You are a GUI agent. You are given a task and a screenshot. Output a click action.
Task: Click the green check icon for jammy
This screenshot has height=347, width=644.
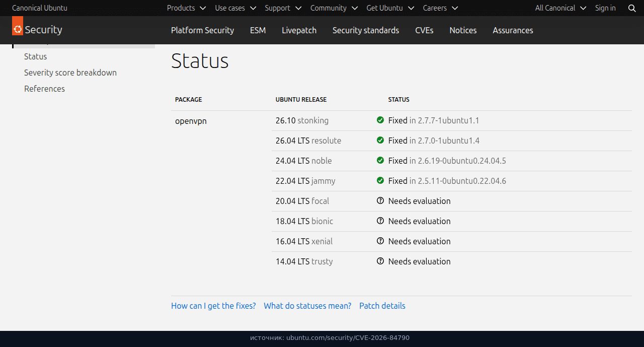380,181
